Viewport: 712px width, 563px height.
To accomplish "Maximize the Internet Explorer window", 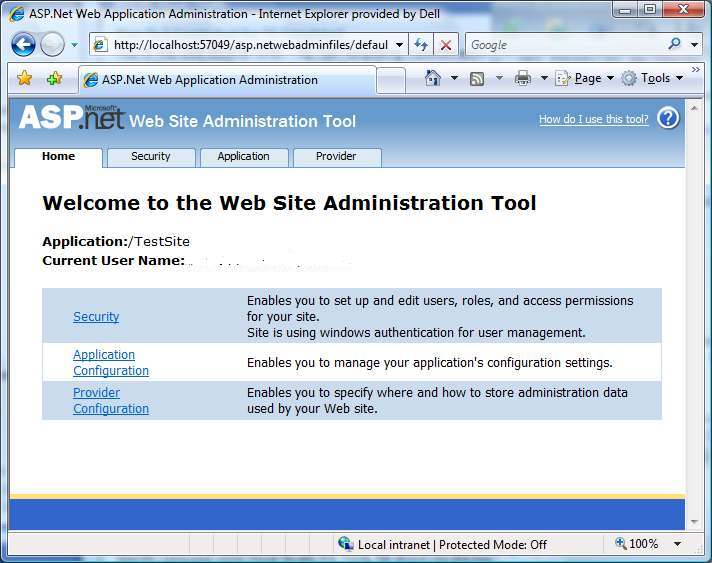I will click(650, 10).
